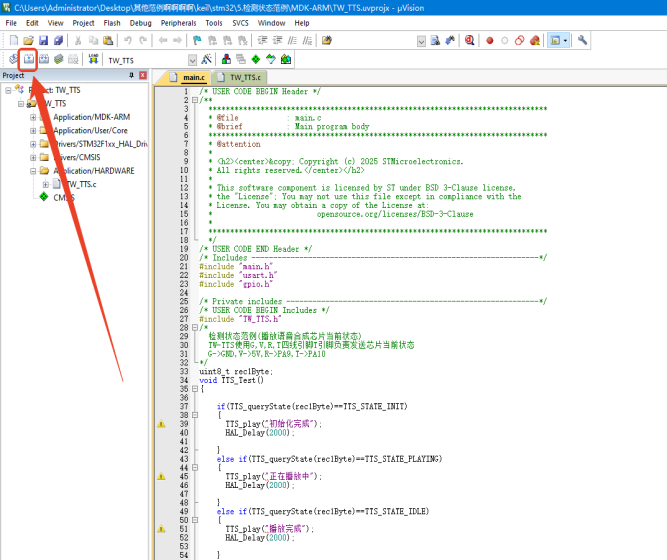The height and width of the screenshot is (560, 667).
Task: Switch to the TW_TTS.c editor tab
Action: (x=244, y=77)
